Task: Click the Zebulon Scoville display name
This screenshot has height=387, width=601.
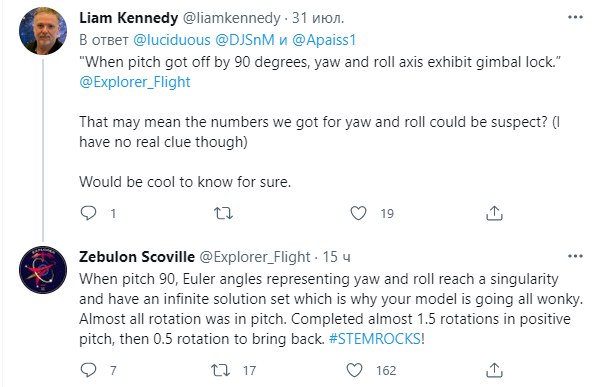Action: (x=137, y=256)
